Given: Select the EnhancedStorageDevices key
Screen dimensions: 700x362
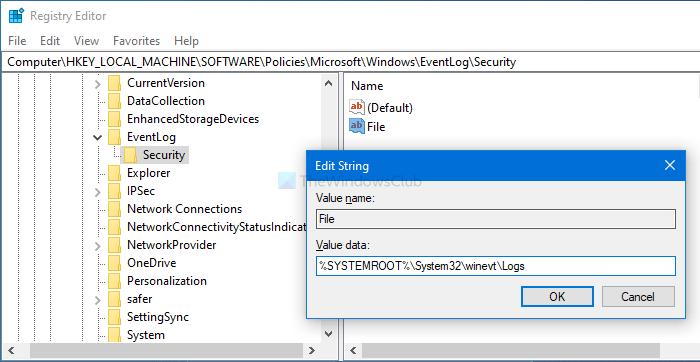Looking at the screenshot, I should [x=193, y=119].
